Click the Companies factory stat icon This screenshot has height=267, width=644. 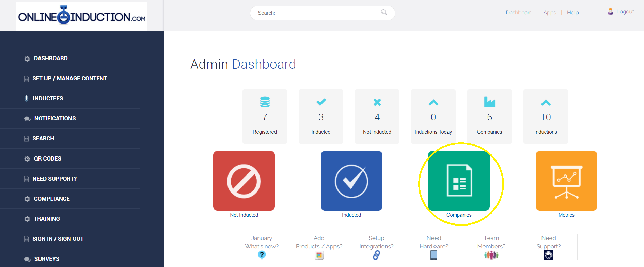click(x=489, y=102)
